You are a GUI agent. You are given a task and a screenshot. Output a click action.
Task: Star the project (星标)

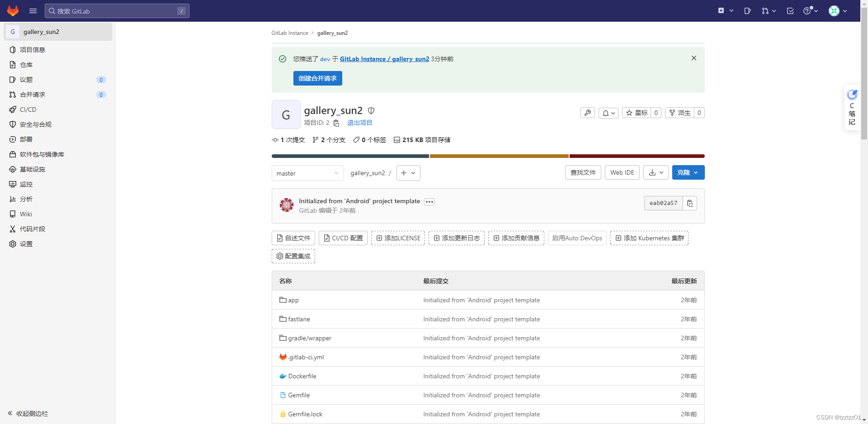637,113
